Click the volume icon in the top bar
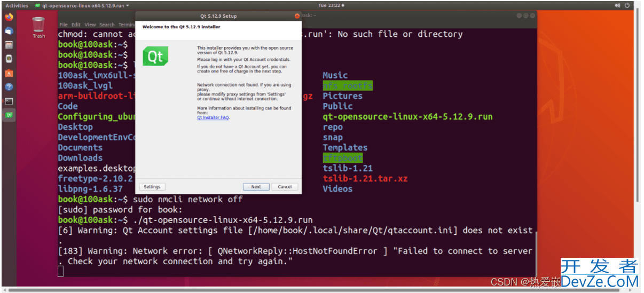 point(618,5)
